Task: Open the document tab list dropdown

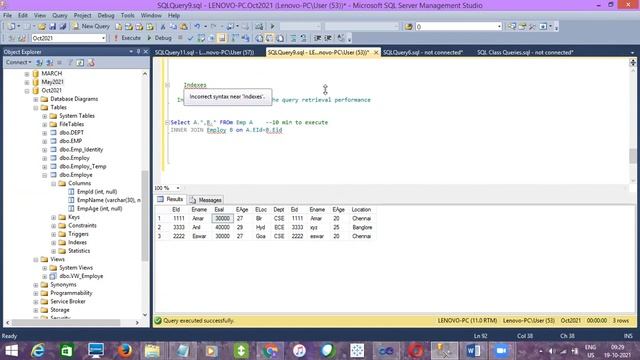Action: pos(632,52)
